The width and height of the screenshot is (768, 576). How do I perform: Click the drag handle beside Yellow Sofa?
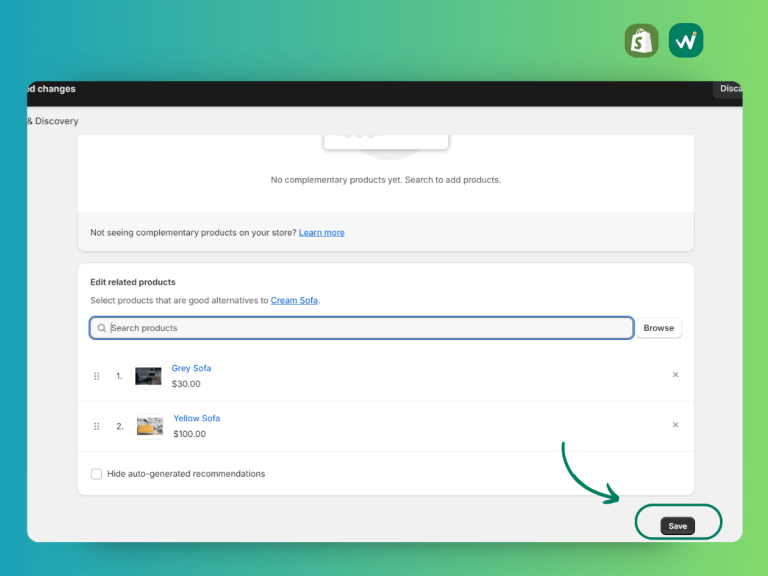[x=96, y=426]
